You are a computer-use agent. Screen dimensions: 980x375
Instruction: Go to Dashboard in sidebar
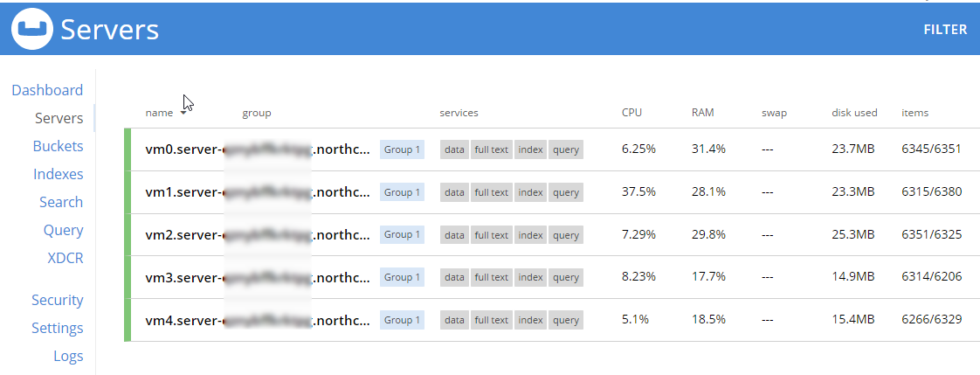tap(47, 90)
